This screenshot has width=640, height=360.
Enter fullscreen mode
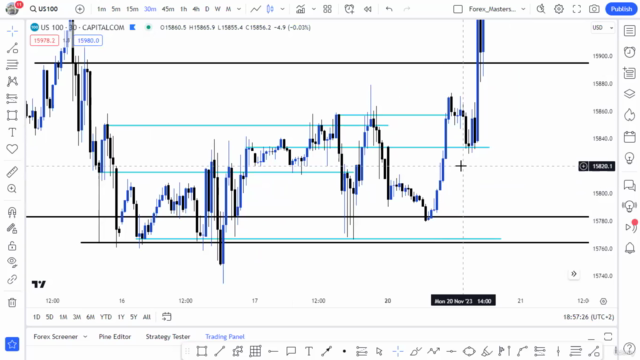click(576, 9)
